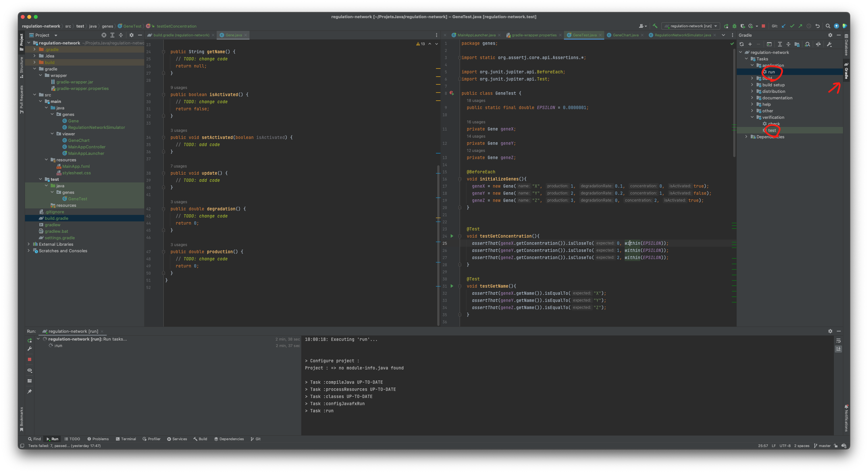Run testGetName via green gutter arrow
The height and width of the screenshot is (473, 868).
pos(452,286)
